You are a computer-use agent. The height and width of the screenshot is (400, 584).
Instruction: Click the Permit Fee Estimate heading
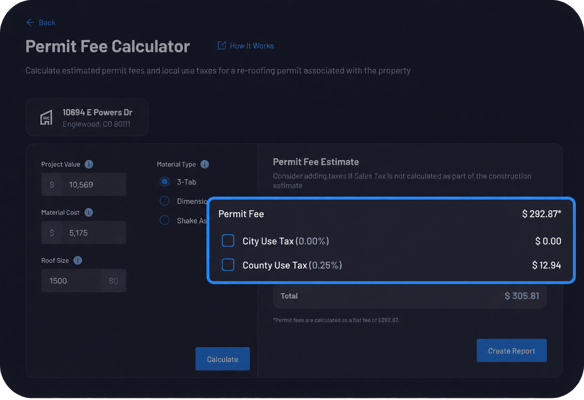(316, 162)
